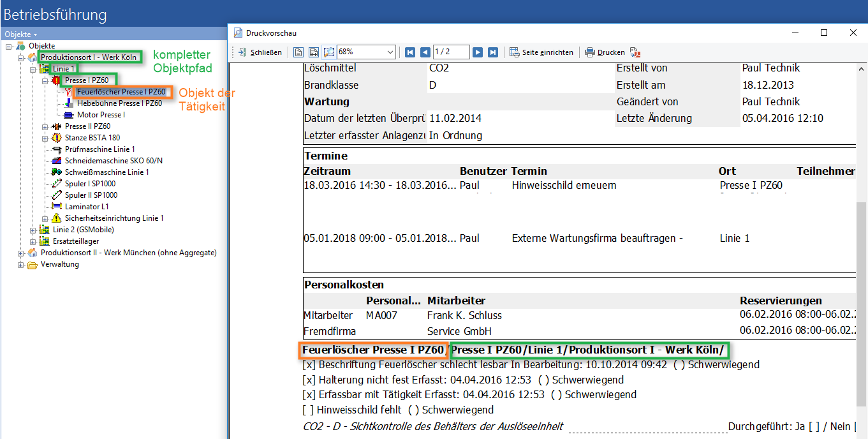Select Spuler II SP1000 in the tree
868x439 pixels.
tap(91, 195)
